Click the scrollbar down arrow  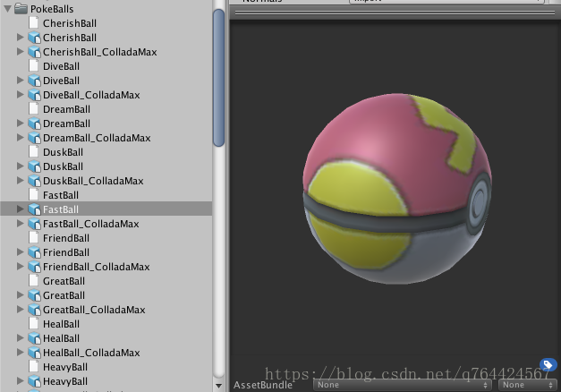pyautogui.click(x=218, y=386)
